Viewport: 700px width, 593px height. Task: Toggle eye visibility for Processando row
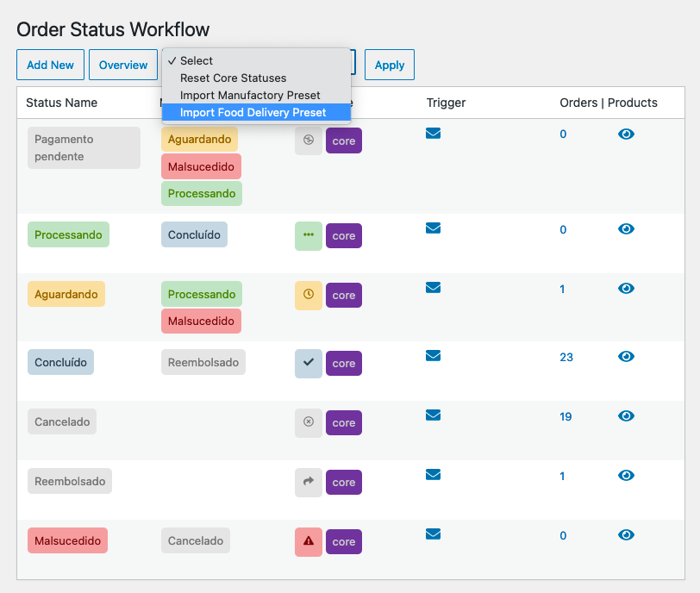[627, 229]
